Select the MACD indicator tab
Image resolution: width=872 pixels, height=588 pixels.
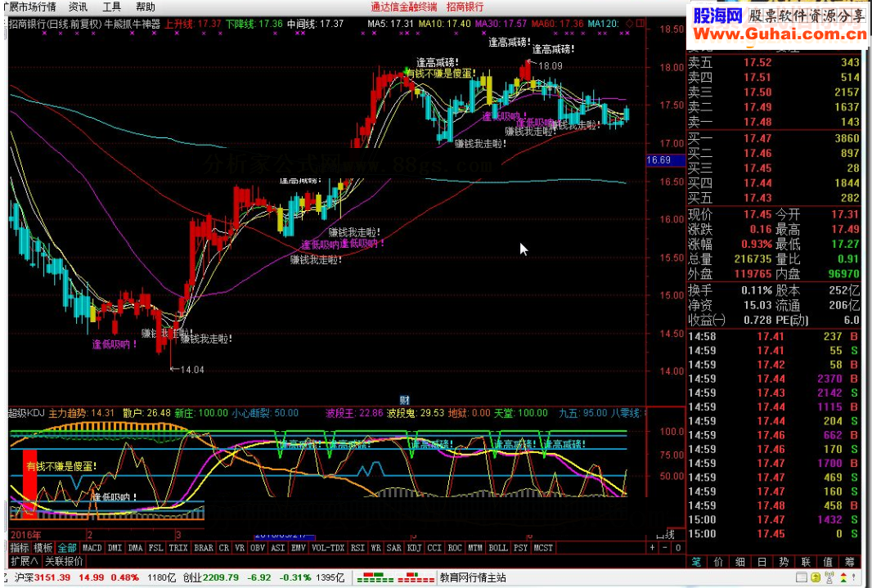(92, 548)
